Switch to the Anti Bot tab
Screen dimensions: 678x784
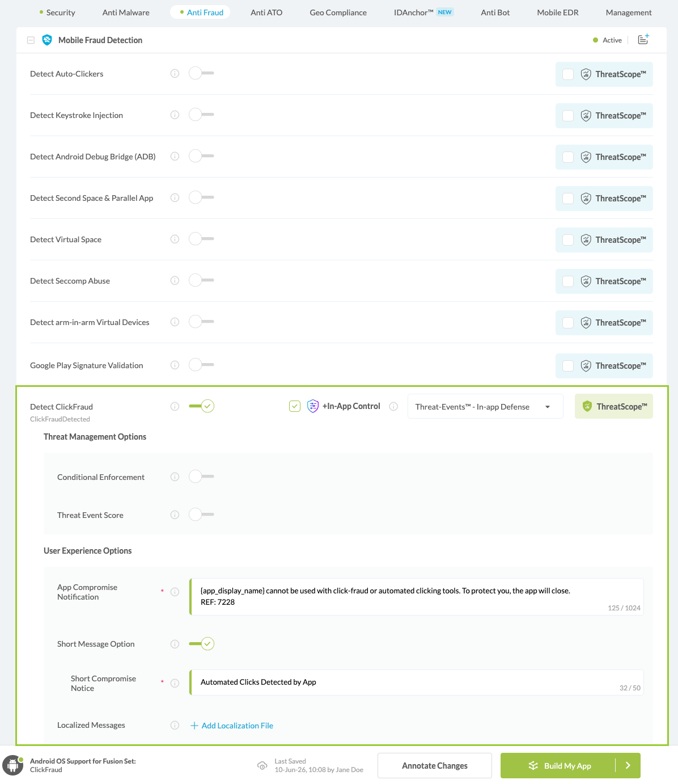point(495,12)
